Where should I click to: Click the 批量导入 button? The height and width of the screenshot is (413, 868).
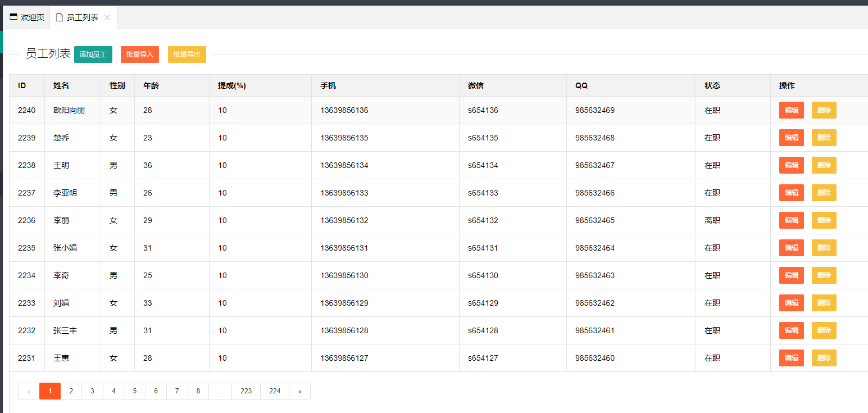(x=140, y=55)
